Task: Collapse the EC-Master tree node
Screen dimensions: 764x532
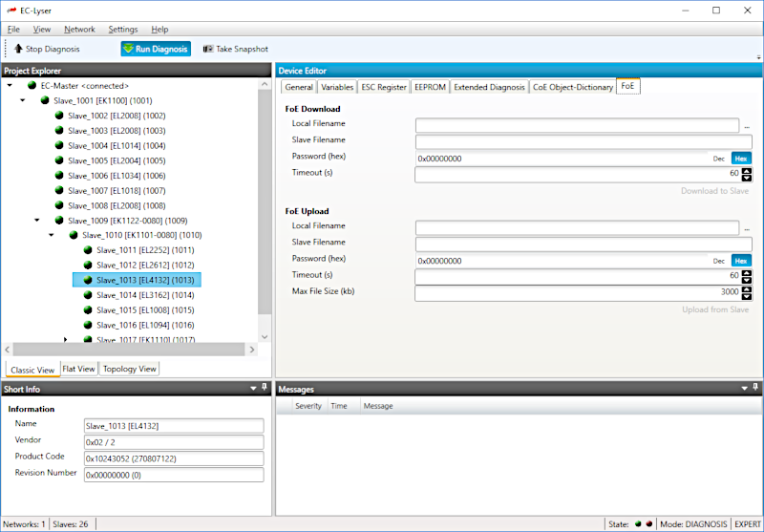Action: click(x=9, y=85)
